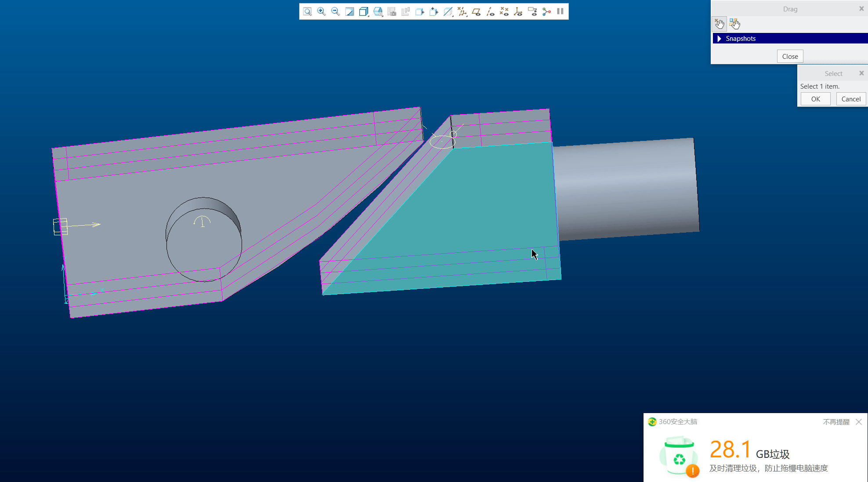This screenshot has height=482, width=868.
Task: Select the point drag hand icon
Action: 720,24
